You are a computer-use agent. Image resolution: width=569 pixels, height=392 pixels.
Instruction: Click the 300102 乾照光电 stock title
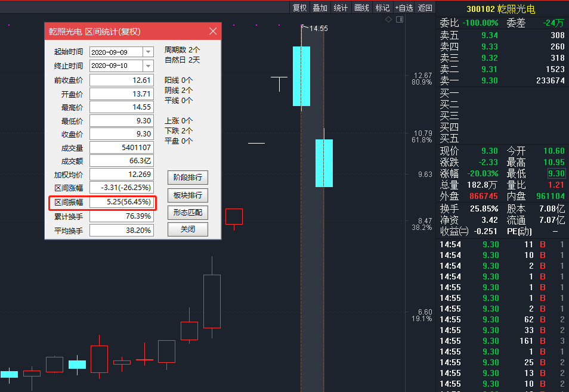(500, 9)
